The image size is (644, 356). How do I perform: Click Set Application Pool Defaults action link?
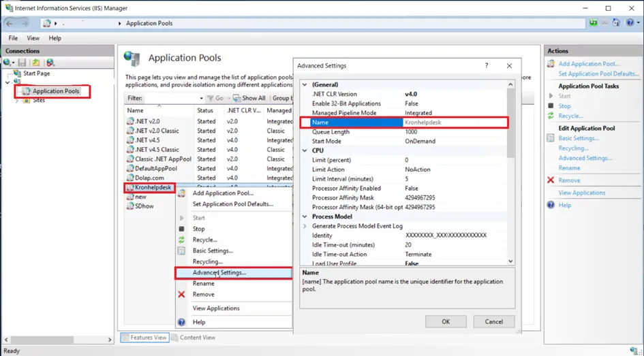point(599,74)
